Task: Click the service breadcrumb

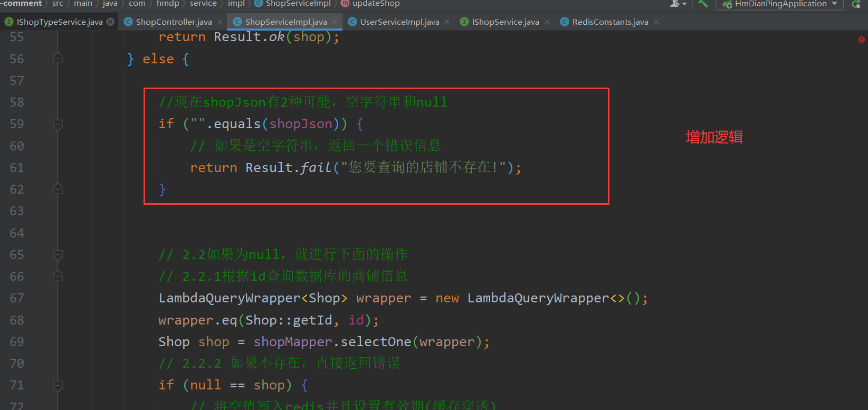Action: point(203,3)
